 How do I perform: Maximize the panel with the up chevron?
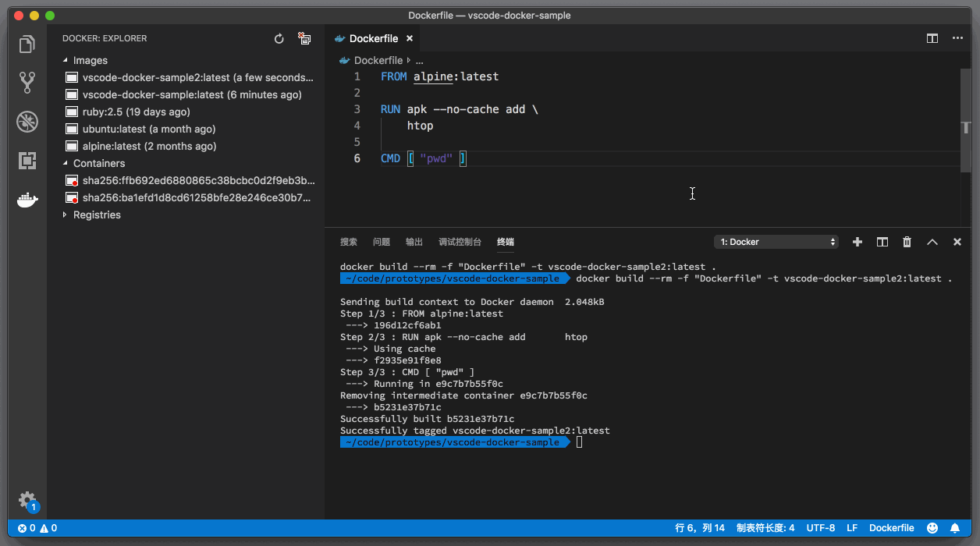coord(932,242)
